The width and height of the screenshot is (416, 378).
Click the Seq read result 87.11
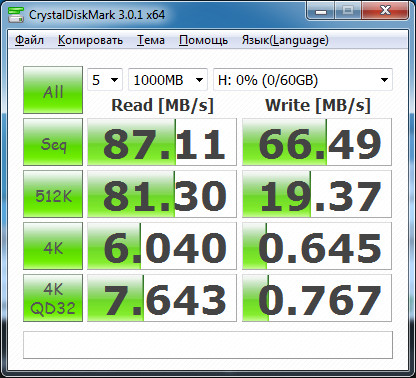(x=162, y=142)
